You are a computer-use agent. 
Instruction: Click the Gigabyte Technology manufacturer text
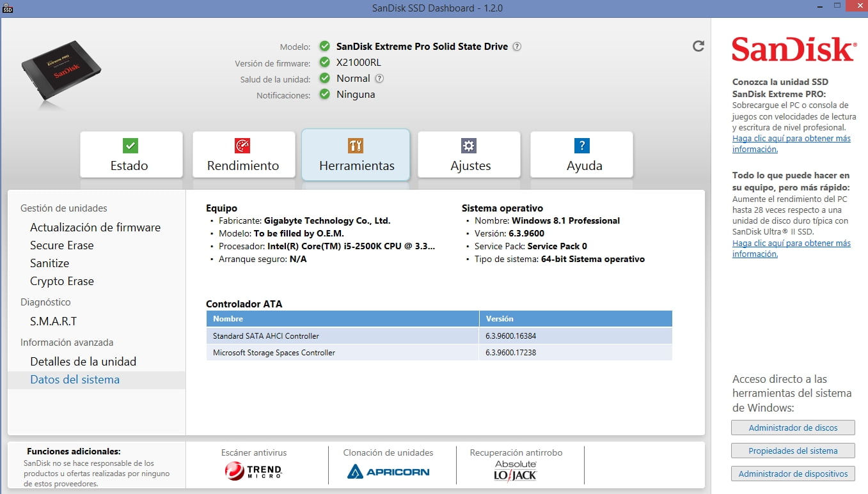[x=327, y=220]
